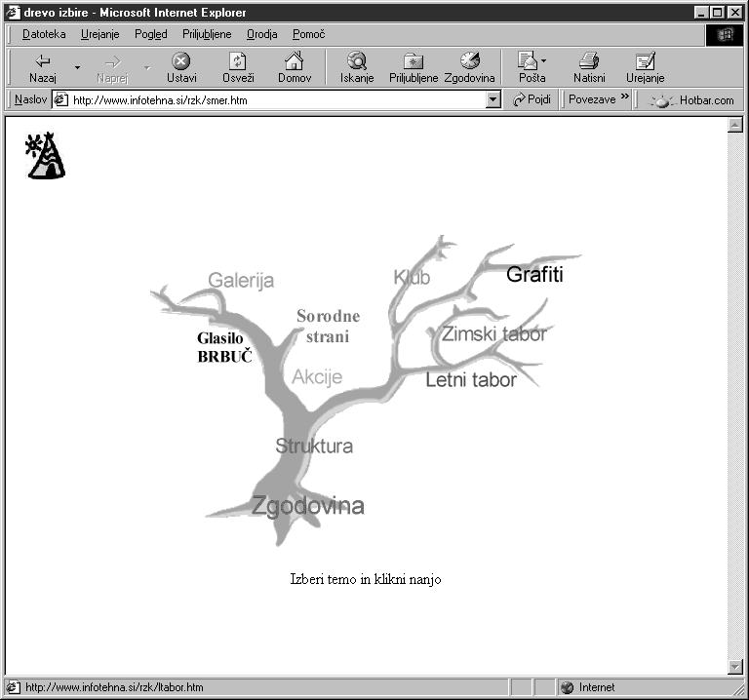Click the Urejanje edit toolbar icon
The width and height of the screenshot is (749, 700).
645,61
